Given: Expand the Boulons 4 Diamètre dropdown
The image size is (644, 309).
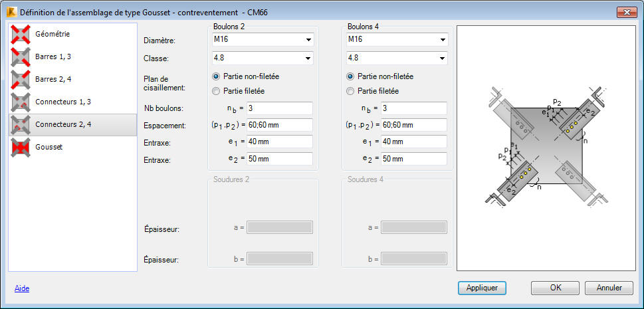Looking at the screenshot, I should click(397, 39).
